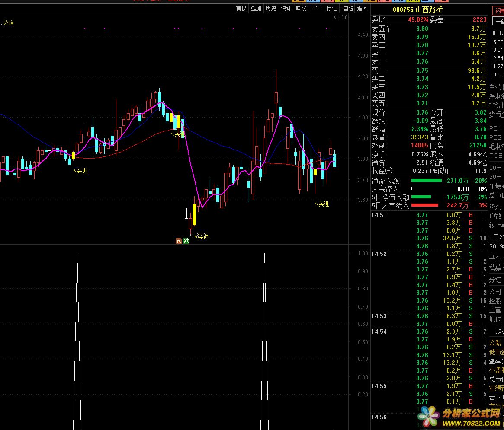Open 历史 history view
The width and height of the screenshot is (504, 430).
tap(271, 8)
